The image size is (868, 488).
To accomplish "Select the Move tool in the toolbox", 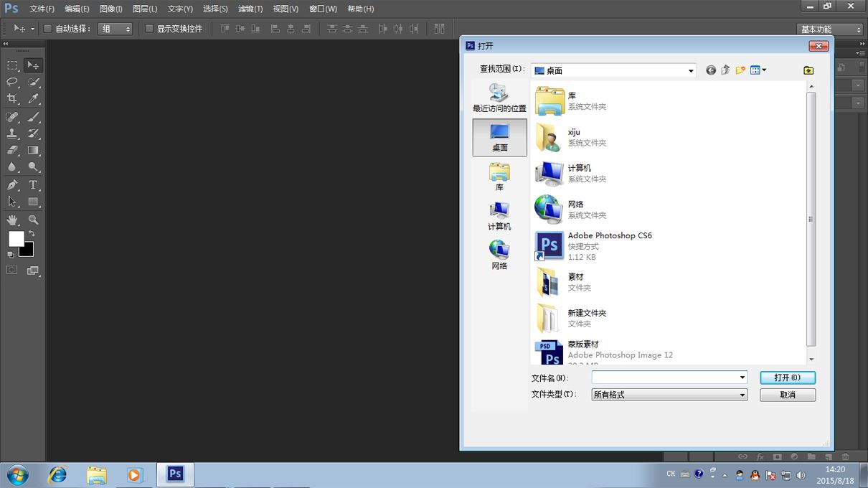I will coord(33,65).
